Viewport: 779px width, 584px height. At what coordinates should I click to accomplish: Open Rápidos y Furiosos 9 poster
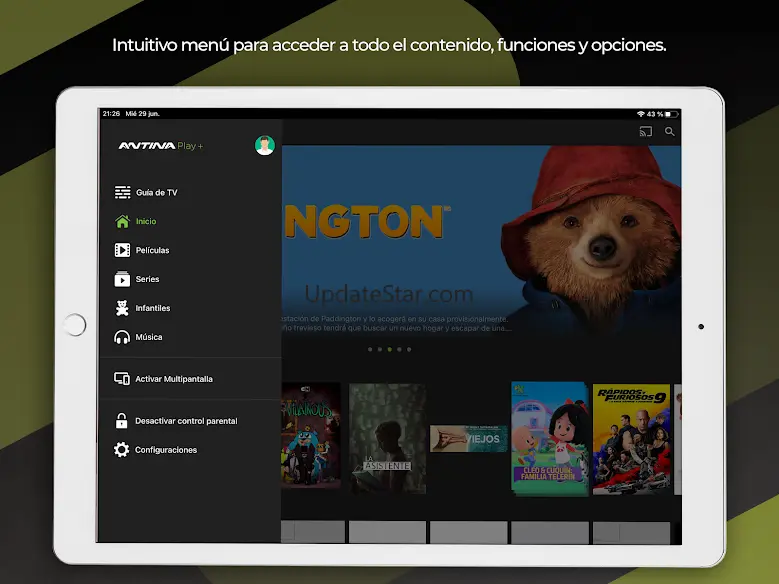[631, 438]
